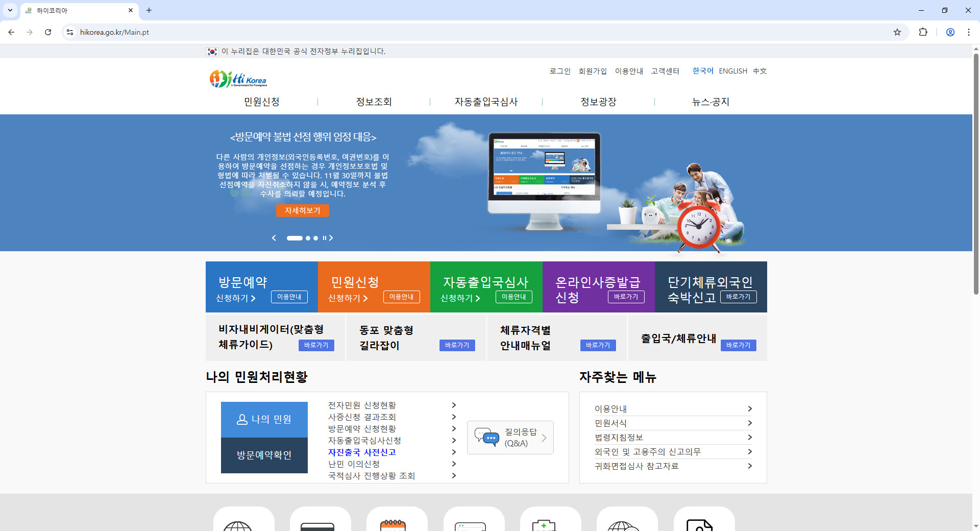This screenshot has width=980, height=531.
Task: Bookmark this page with star icon
Action: (897, 32)
